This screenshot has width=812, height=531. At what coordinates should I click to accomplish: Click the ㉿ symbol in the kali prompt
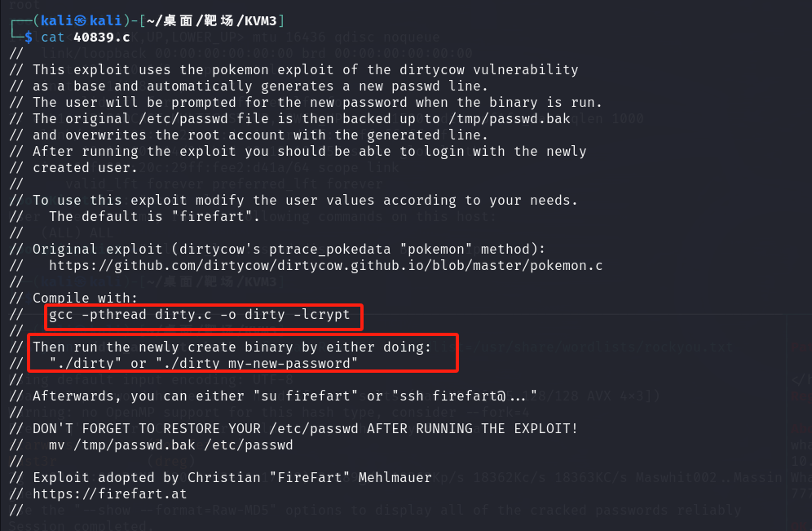click(80, 20)
